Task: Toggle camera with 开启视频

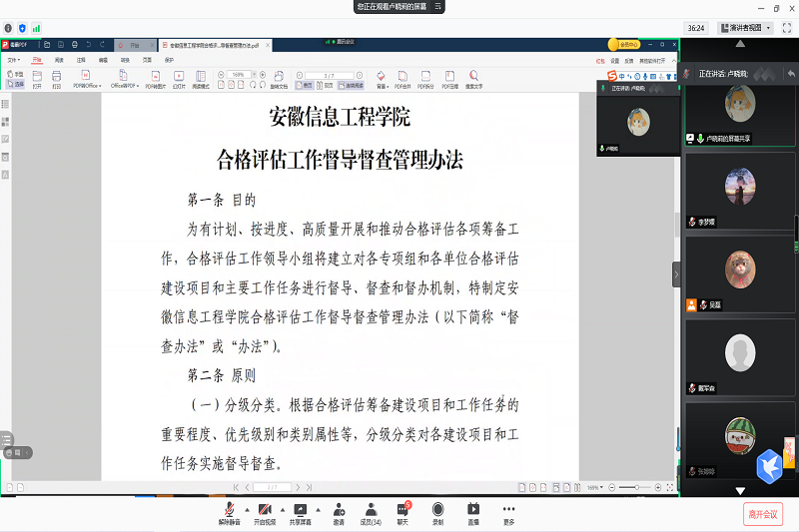Action: coord(264,509)
